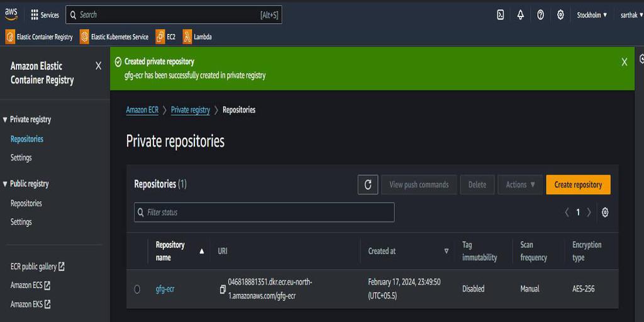
Task: Open the Services grid menu
Action: [x=45, y=15]
